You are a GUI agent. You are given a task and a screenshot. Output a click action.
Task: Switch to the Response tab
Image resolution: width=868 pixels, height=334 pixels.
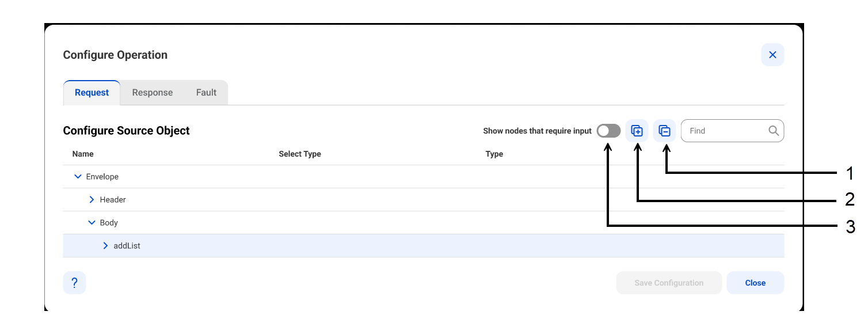[x=153, y=93]
